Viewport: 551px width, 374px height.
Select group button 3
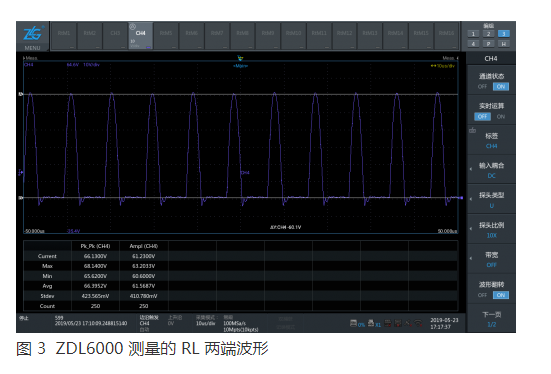click(x=504, y=34)
